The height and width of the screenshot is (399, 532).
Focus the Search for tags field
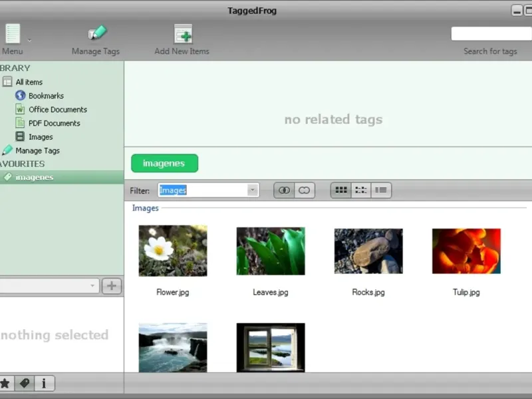[491, 34]
